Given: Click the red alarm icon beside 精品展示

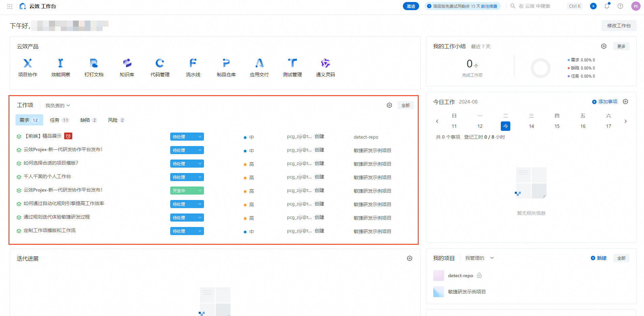Looking at the screenshot, I should pyautogui.click(x=68, y=136).
